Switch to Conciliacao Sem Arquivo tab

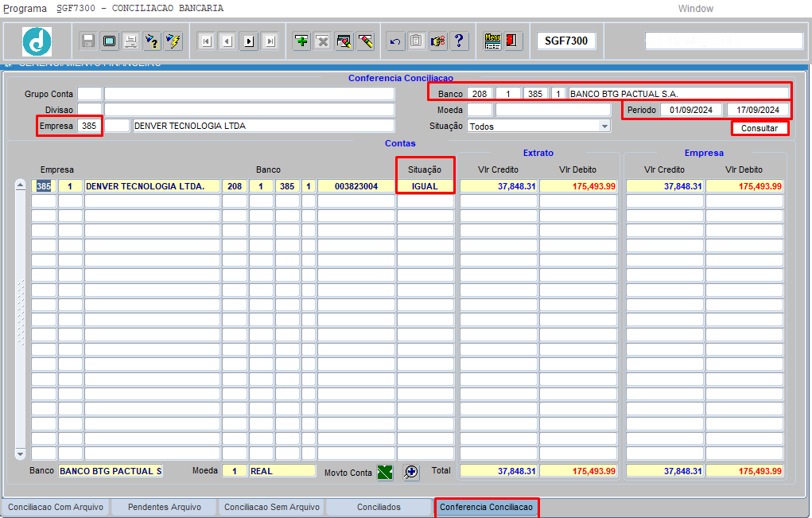point(272,507)
